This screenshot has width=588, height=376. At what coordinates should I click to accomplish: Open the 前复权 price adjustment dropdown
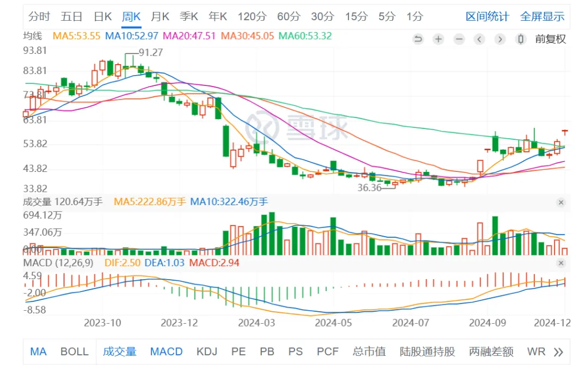(550, 39)
